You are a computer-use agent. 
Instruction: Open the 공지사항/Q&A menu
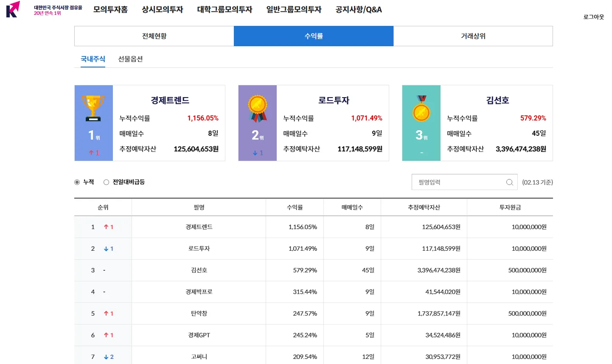point(358,9)
